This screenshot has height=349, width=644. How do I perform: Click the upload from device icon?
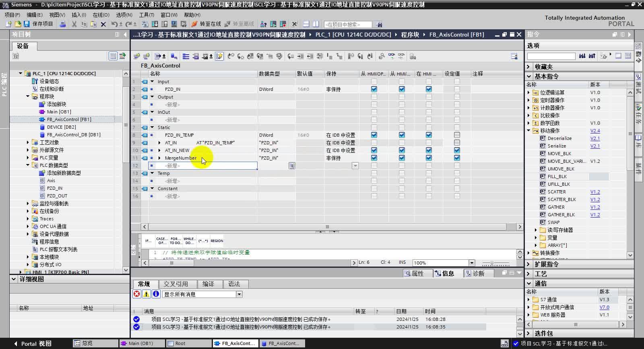(164, 24)
